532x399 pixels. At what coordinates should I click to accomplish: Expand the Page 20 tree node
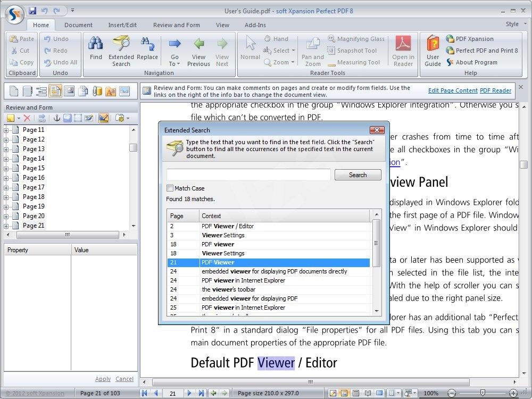[x=6, y=216]
